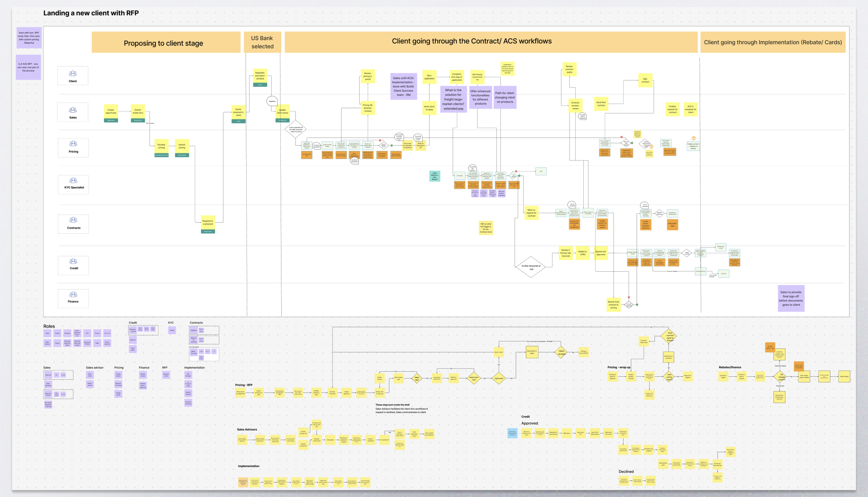
Task: Select the Credit swimlane people icon
Action: click(x=73, y=261)
